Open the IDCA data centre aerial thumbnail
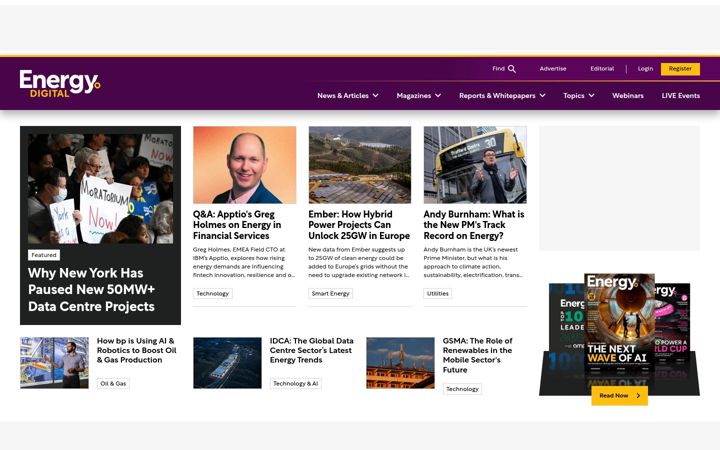This screenshot has height=450, width=720. (x=227, y=363)
